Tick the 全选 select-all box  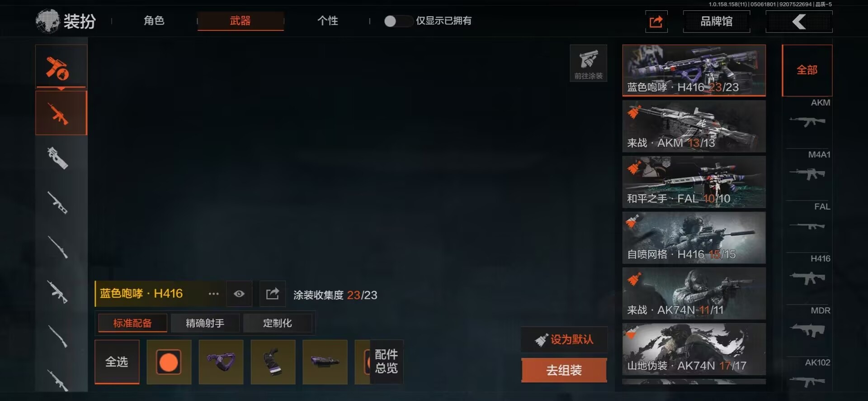click(x=117, y=362)
